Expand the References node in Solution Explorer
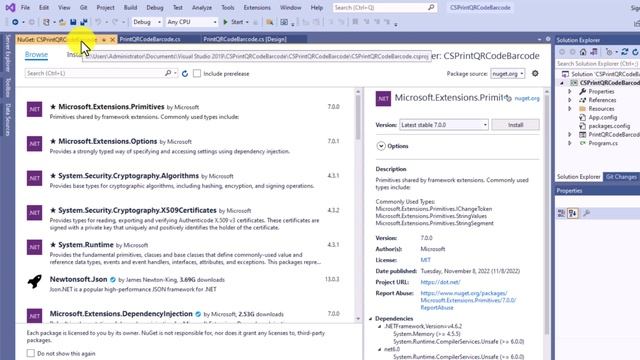Image resolution: width=640 pixels, height=360 pixels. pyautogui.click(x=570, y=100)
